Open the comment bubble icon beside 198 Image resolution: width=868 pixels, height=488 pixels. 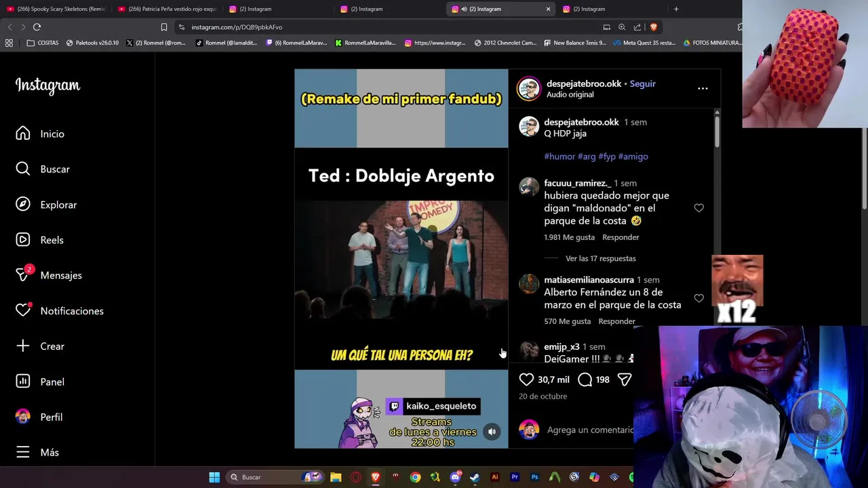point(585,380)
